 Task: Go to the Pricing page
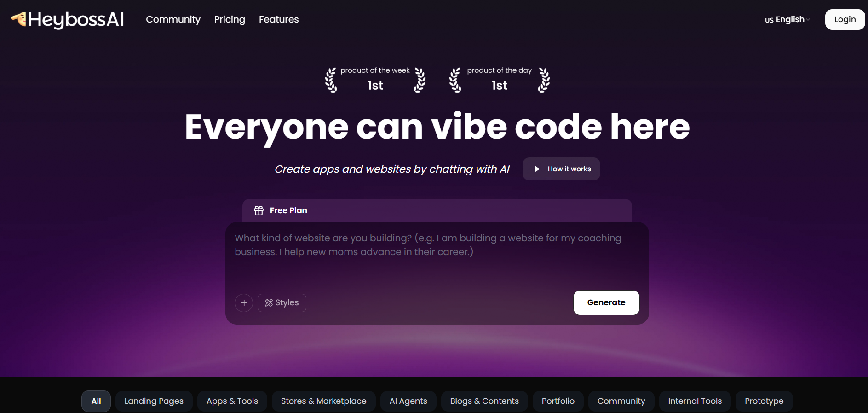(230, 19)
